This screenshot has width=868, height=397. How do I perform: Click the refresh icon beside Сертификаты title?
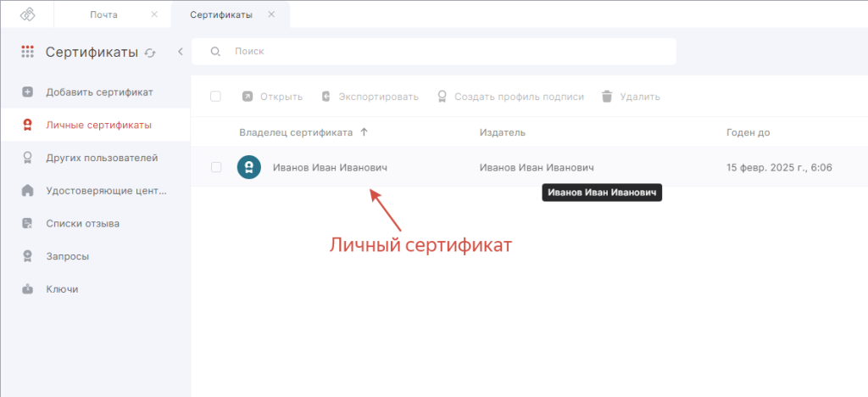pyautogui.click(x=149, y=53)
